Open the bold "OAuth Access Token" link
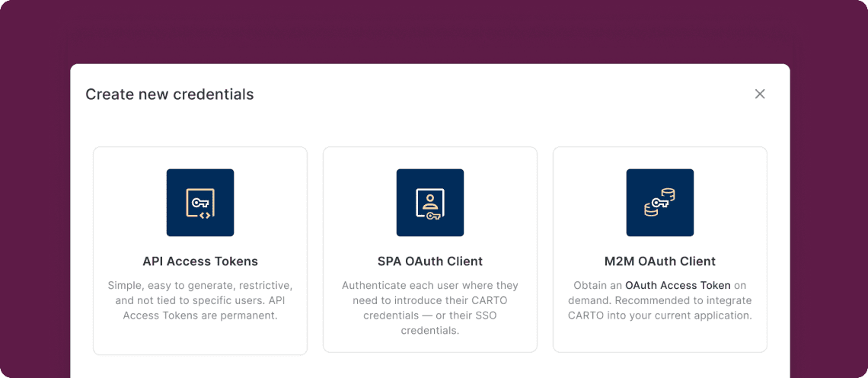 coord(678,286)
